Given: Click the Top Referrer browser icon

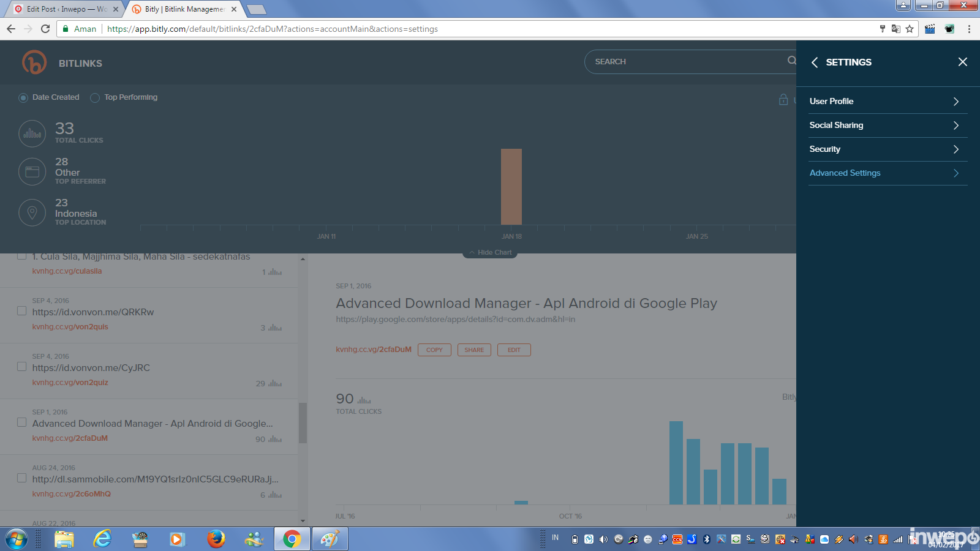Looking at the screenshot, I should click(32, 171).
